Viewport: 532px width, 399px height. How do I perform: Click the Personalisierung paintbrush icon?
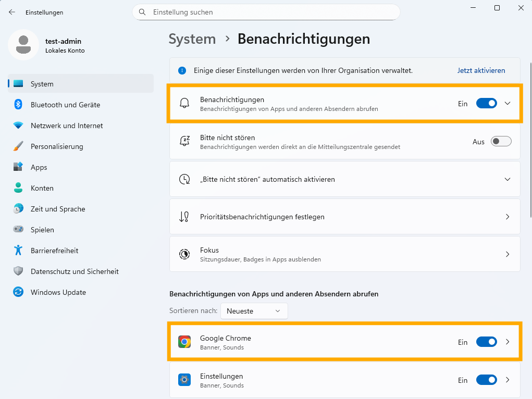click(18, 146)
